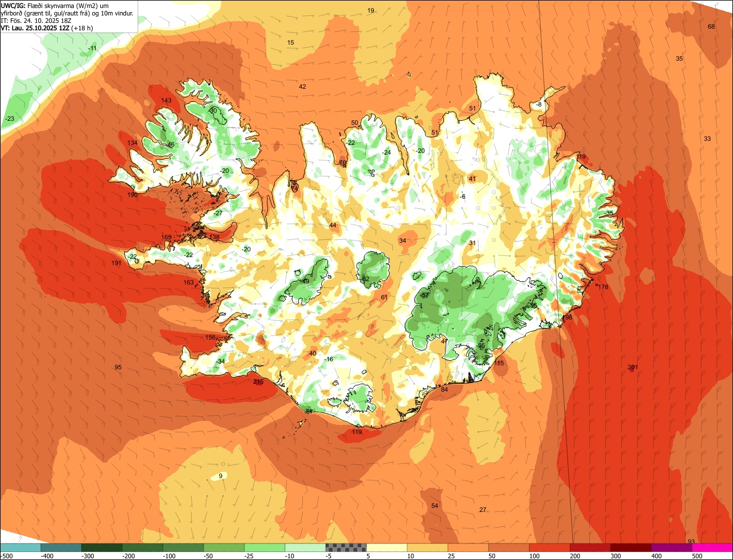Click the map value 15 at the top

point(290,42)
